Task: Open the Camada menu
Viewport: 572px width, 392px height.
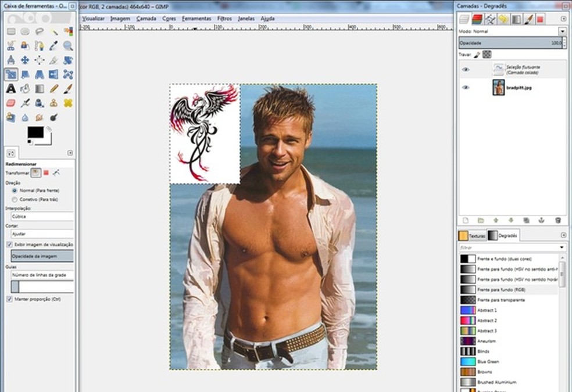Action: (x=146, y=19)
